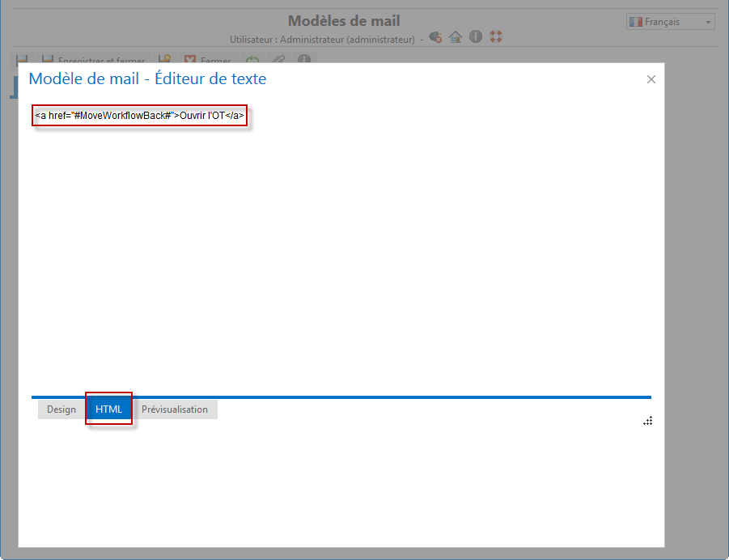Open help using the lifebuoy icon
This screenshot has width=729, height=560.
point(495,37)
